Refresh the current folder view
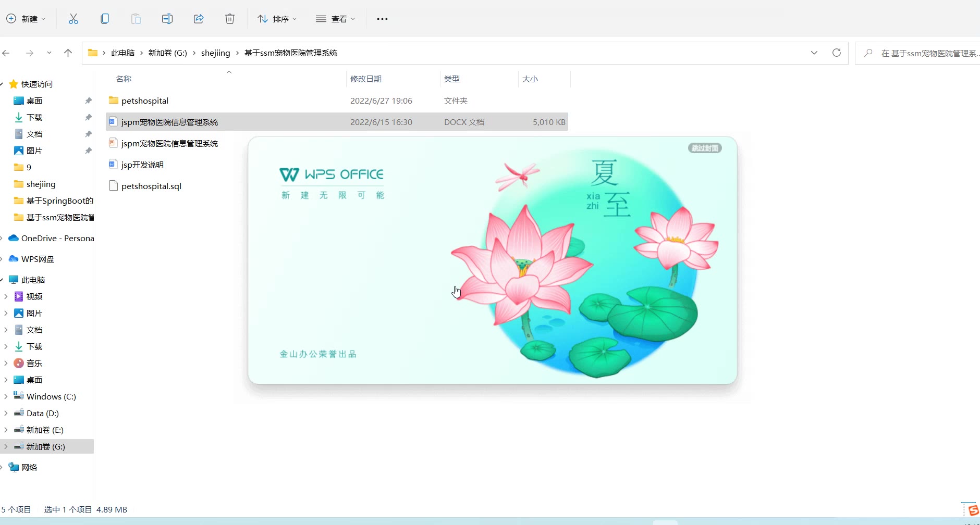 [x=837, y=53]
